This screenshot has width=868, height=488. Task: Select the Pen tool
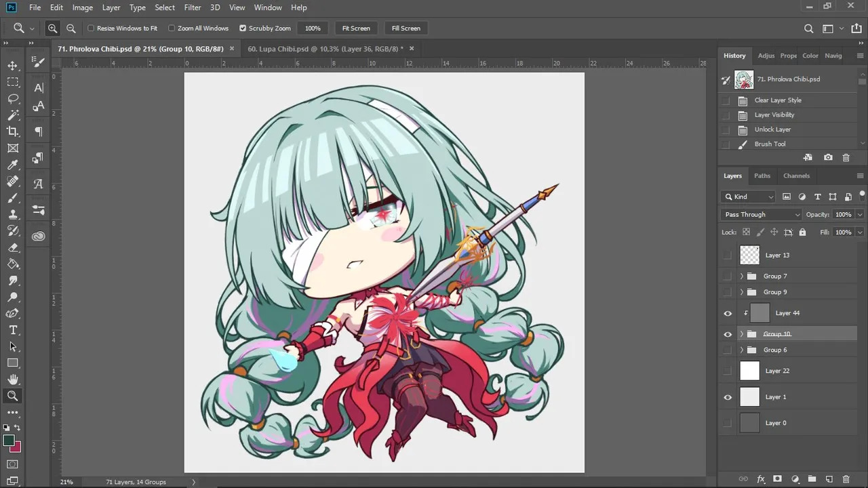pyautogui.click(x=13, y=313)
